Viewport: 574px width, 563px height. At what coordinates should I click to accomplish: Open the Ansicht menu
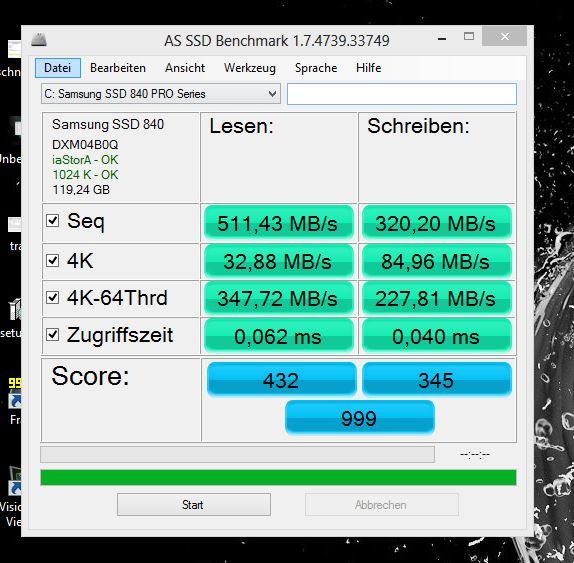click(x=185, y=68)
